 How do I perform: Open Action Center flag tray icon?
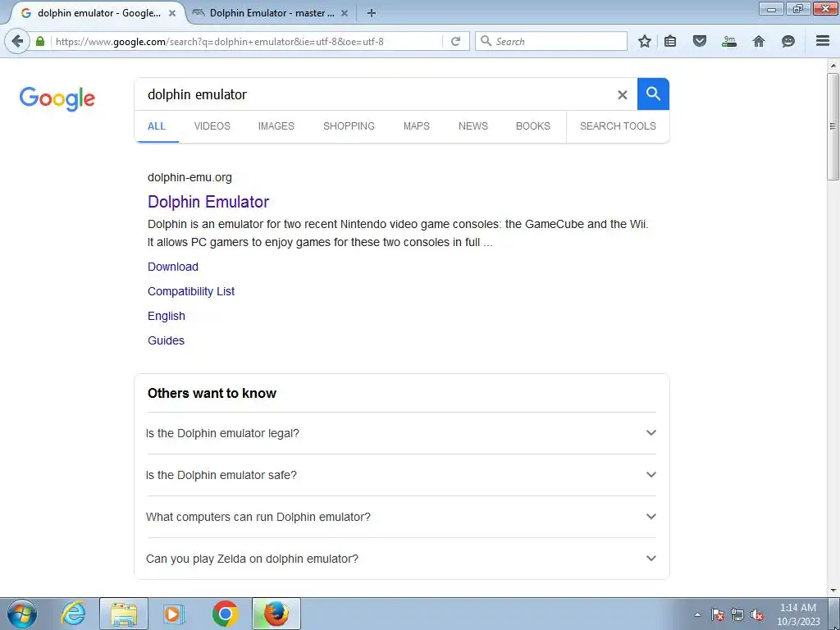point(717,614)
